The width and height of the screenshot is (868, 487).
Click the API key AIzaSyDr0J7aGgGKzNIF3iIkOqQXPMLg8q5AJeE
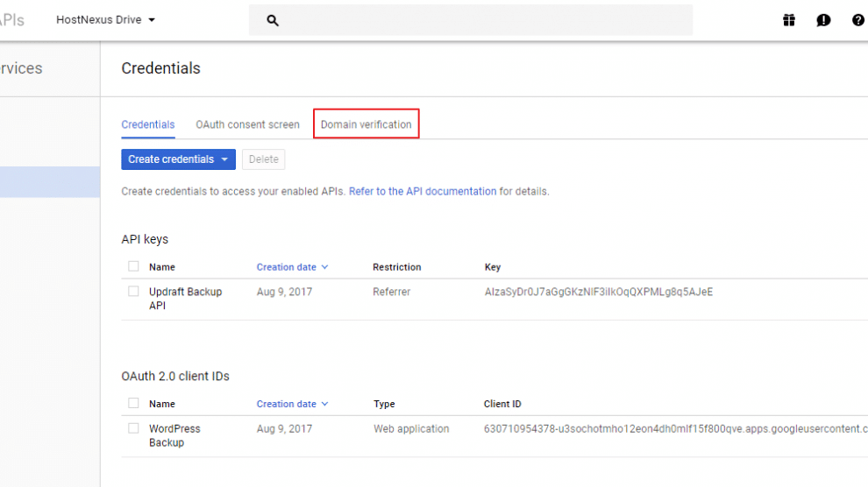599,292
